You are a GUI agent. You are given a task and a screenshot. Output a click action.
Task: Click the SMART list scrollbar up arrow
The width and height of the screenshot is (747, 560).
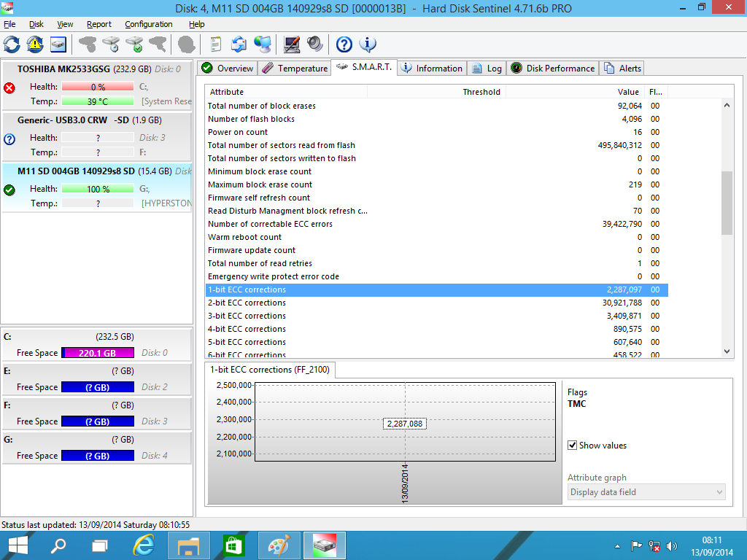(x=727, y=105)
